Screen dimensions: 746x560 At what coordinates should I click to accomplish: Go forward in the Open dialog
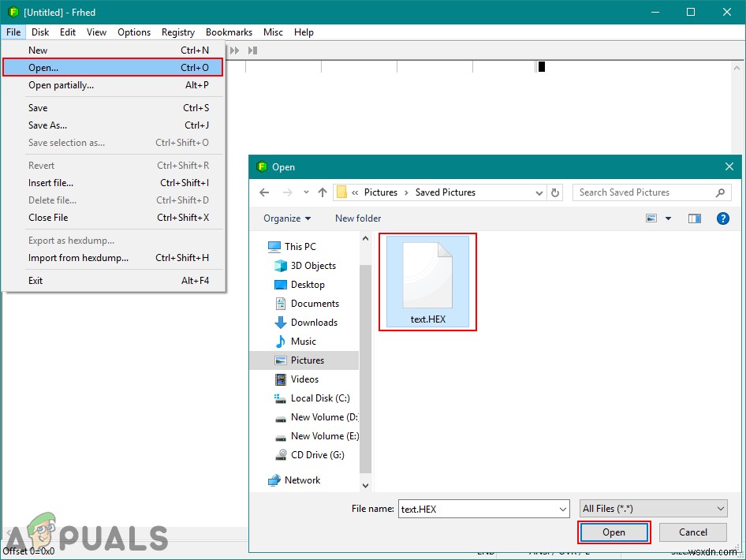tap(287, 192)
